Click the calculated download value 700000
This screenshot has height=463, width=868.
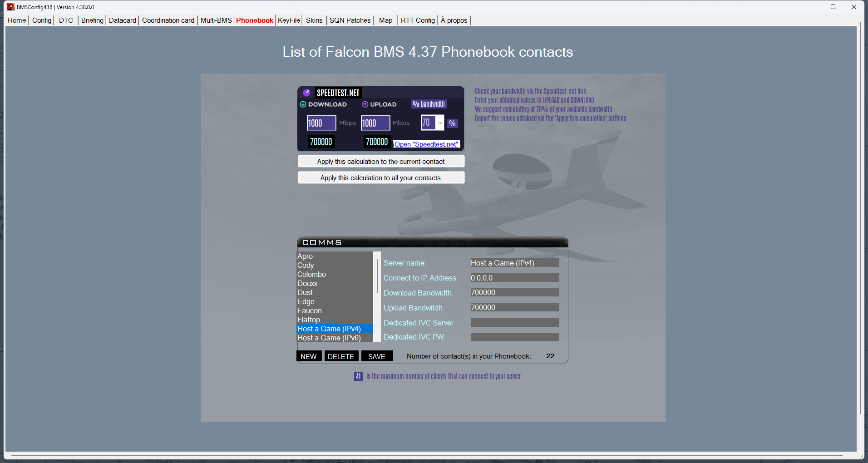click(x=321, y=142)
